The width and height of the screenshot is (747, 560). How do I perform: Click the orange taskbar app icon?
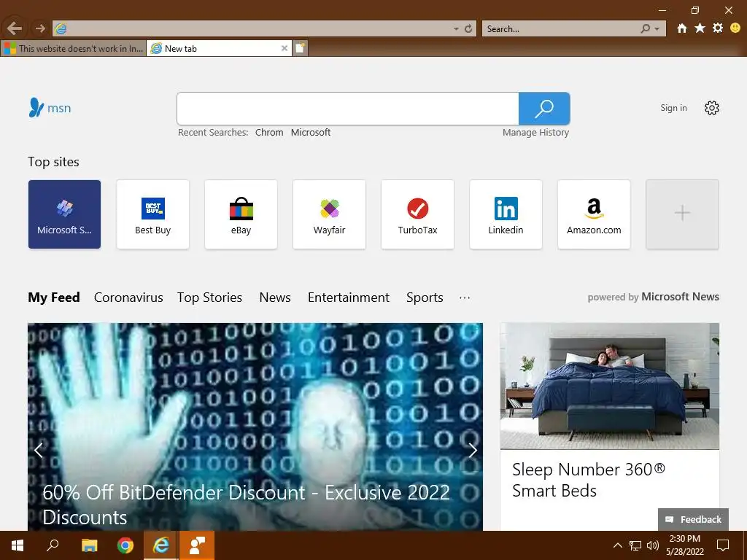tap(197, 545)
